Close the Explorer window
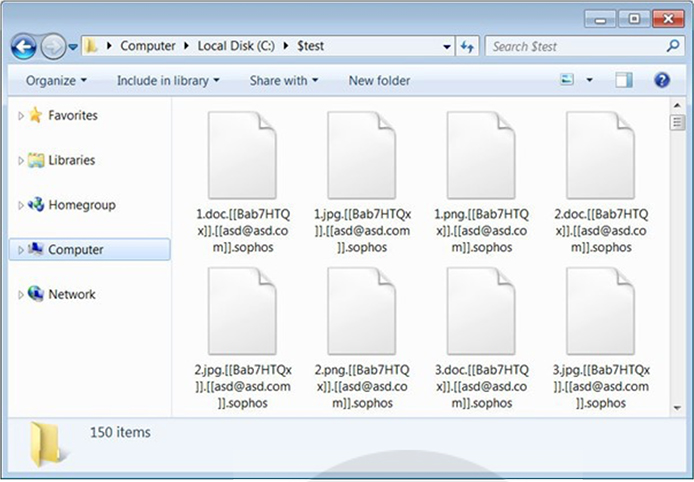This screenshot has width=694, height=482. pyautogui.click(x=668, y=19)
